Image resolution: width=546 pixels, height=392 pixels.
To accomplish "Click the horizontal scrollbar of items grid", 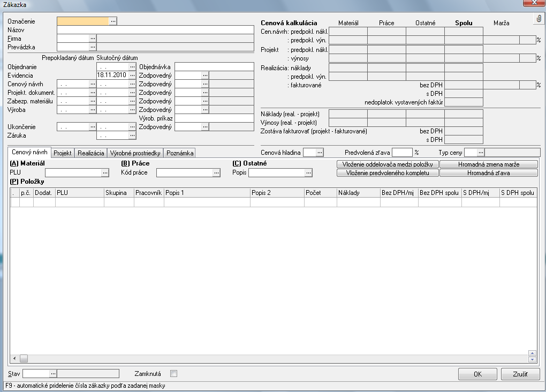I will pyautogui.click(x=268, y=358).
